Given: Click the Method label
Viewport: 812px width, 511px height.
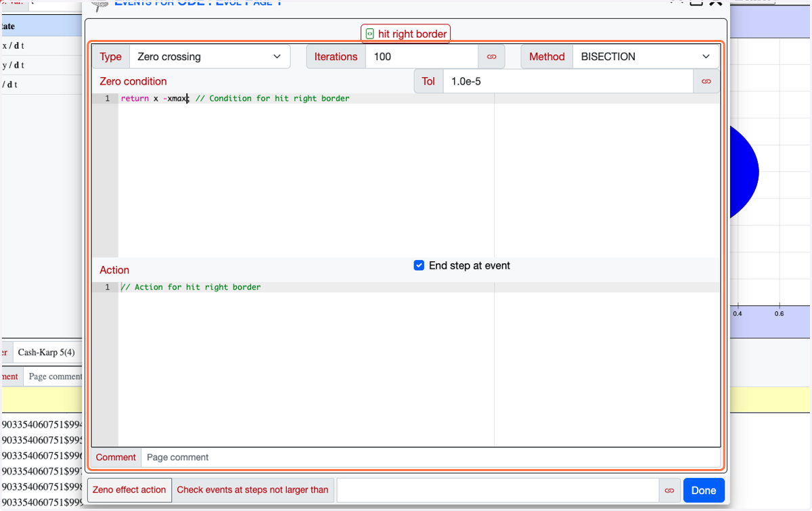Looking at the screenshot, I should 547,57.
